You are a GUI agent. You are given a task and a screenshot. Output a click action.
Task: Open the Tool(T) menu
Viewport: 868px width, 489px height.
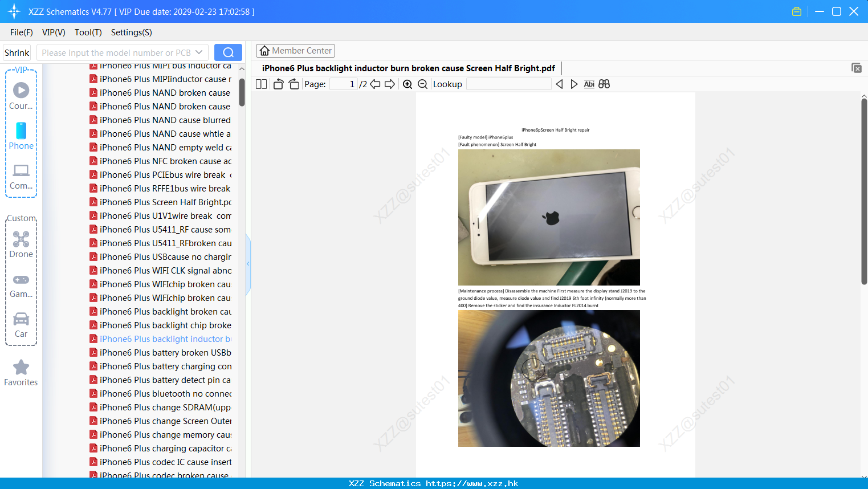[x=88, y=32]
